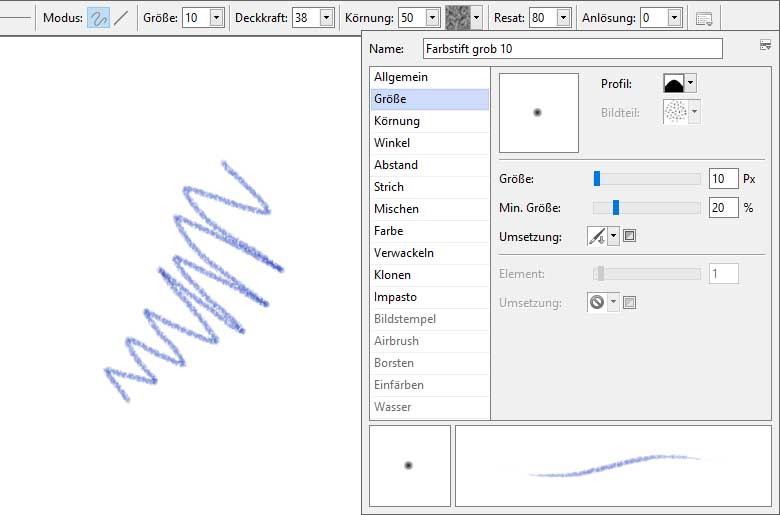The height and width of the screenshot is (515, 780).
Task: Expand the Profil dropdown arrow
Action: (690, 83)
